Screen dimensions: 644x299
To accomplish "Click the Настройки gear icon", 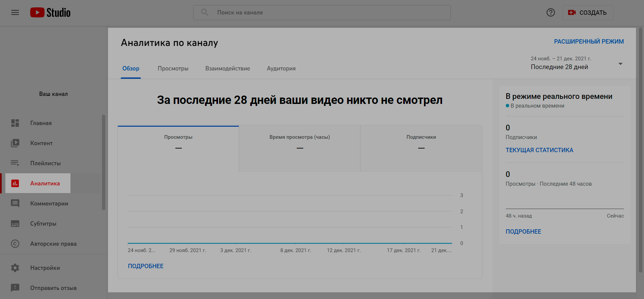I will click(15, 268).
